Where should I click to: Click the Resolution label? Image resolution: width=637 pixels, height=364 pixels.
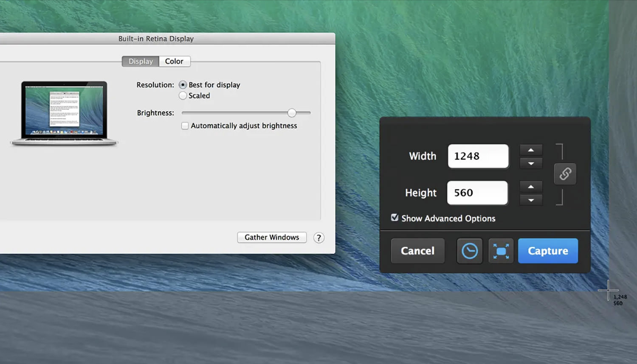coord(155,85)
